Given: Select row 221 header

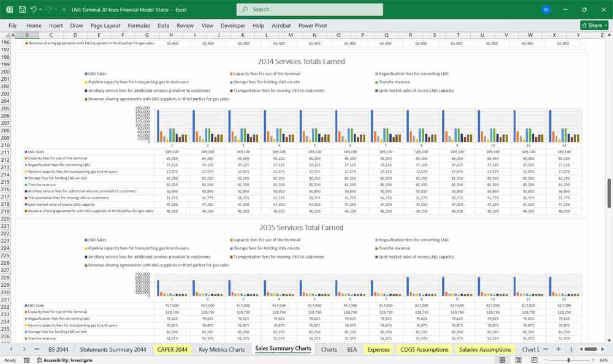Looking at the screenshot, I should point(5,226).
